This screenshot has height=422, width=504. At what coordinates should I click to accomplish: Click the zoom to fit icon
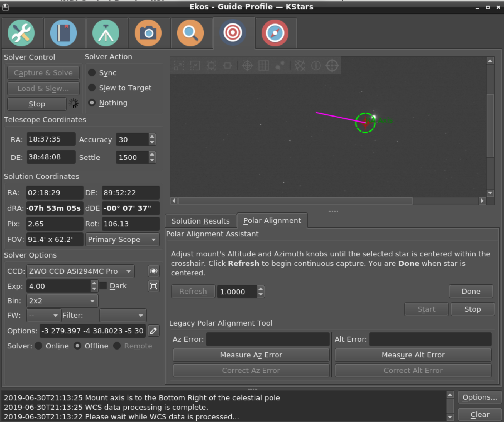click(211, 66)
